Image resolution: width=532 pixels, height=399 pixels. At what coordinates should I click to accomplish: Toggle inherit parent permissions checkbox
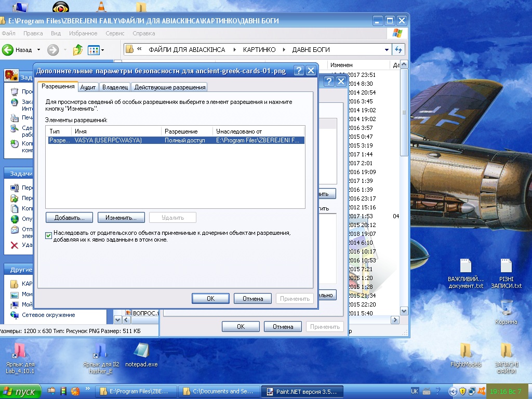tap(48, 235)
